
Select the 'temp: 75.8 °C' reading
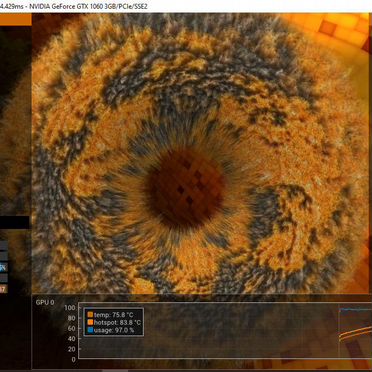[113, 314]
